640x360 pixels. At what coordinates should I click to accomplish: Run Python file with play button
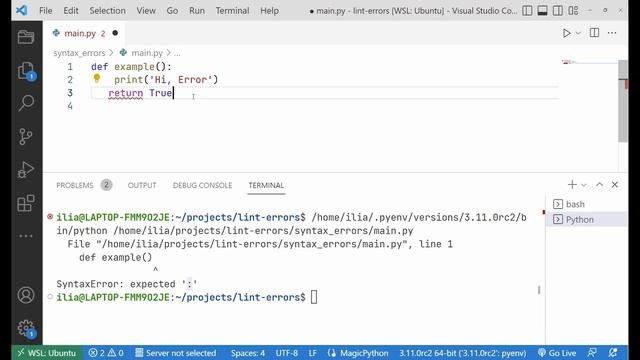point(567,33)
